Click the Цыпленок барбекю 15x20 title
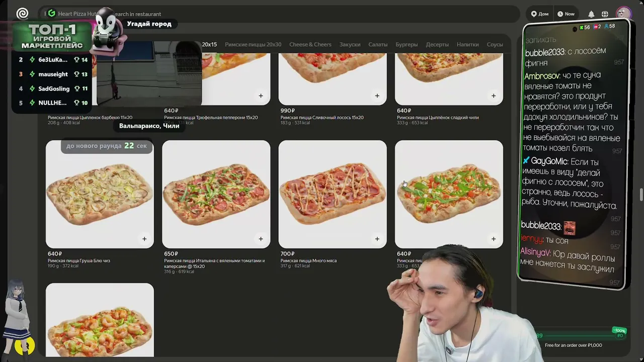 tap(90, 117)
